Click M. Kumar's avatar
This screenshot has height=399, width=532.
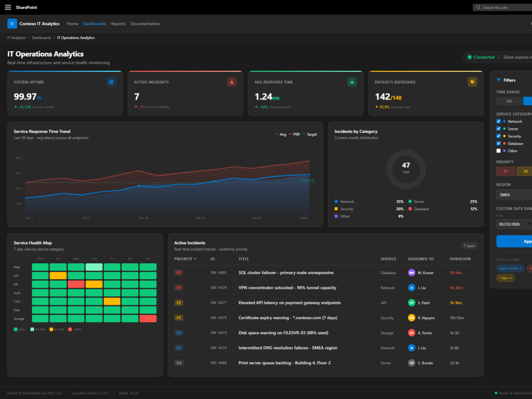click(x=412, y=272)
